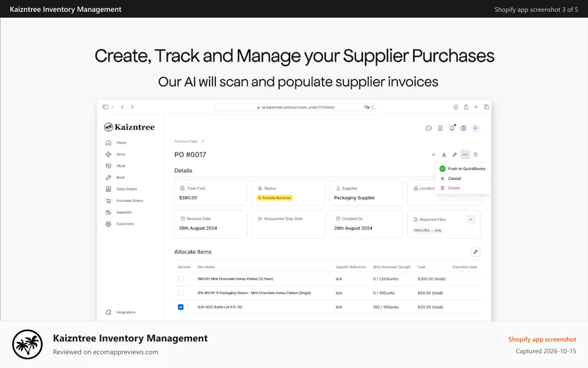This screenshot has width=588, height=368.
Task: Open the browser downloads icon
Action: (455, 107)
